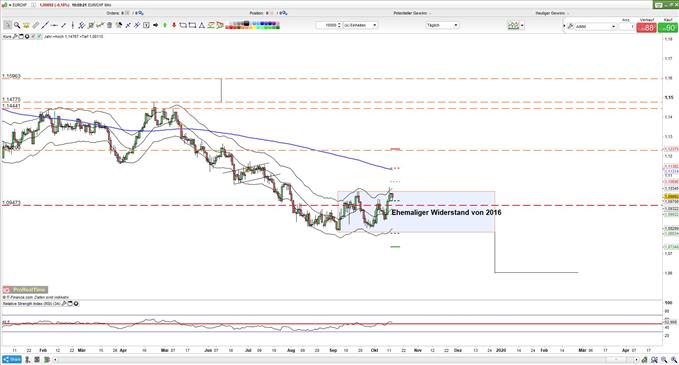
Task: Click the 1,15863 price level label
Action: (11, 76)
